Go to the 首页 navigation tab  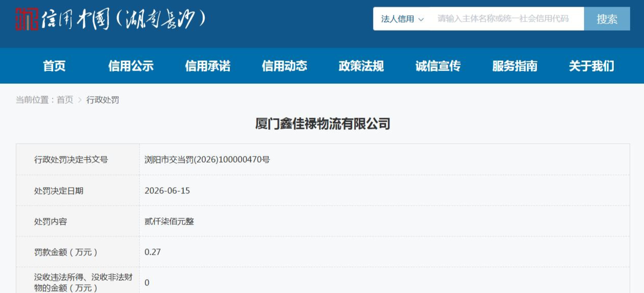pyautogui.click(x=54, y=66)
